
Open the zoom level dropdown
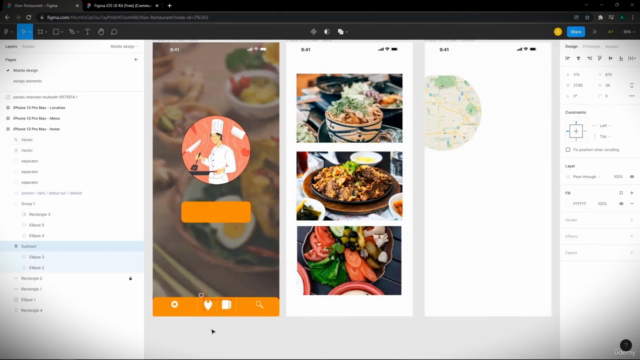tap(629, 32)
